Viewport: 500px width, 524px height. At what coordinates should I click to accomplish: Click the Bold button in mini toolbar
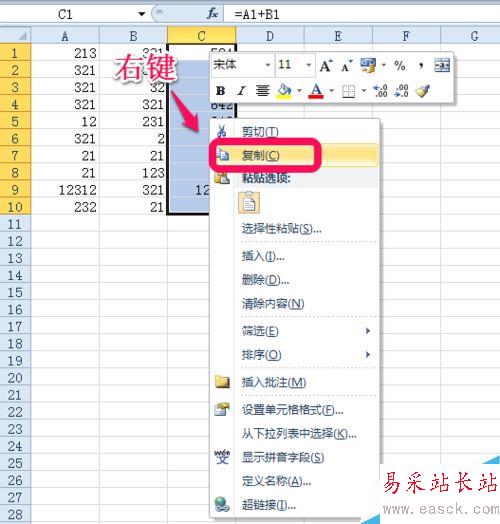pos(221,91)
